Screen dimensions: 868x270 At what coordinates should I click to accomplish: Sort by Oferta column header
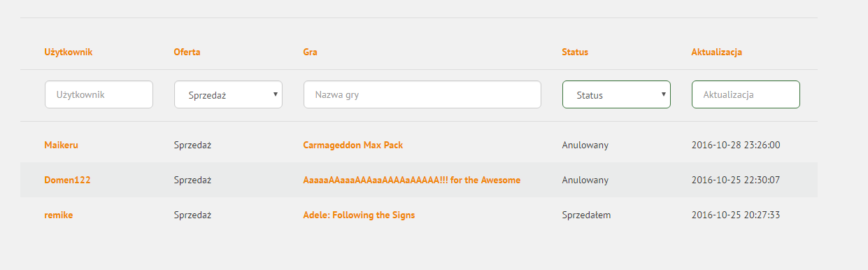[187, 52]
